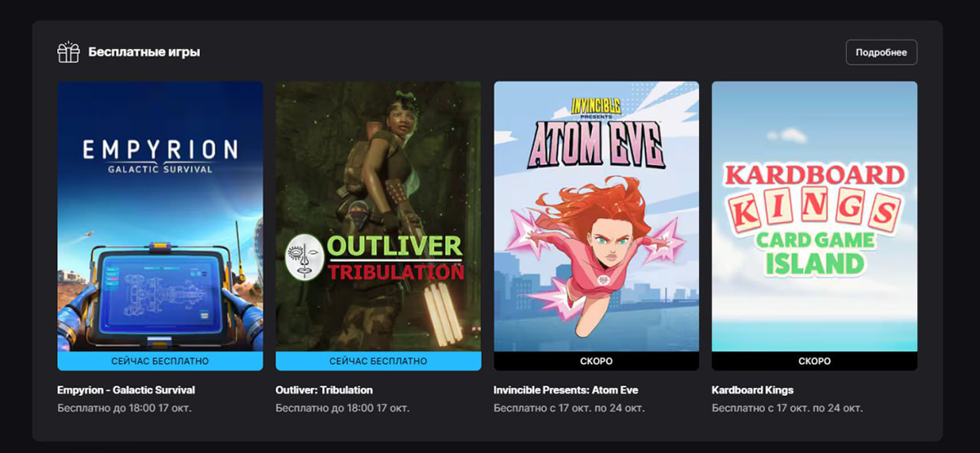Click the Outliver: Tribulation title link
The height and width of the screenshot is (453, 980).
pyautogui.click(x=324, y=390)
